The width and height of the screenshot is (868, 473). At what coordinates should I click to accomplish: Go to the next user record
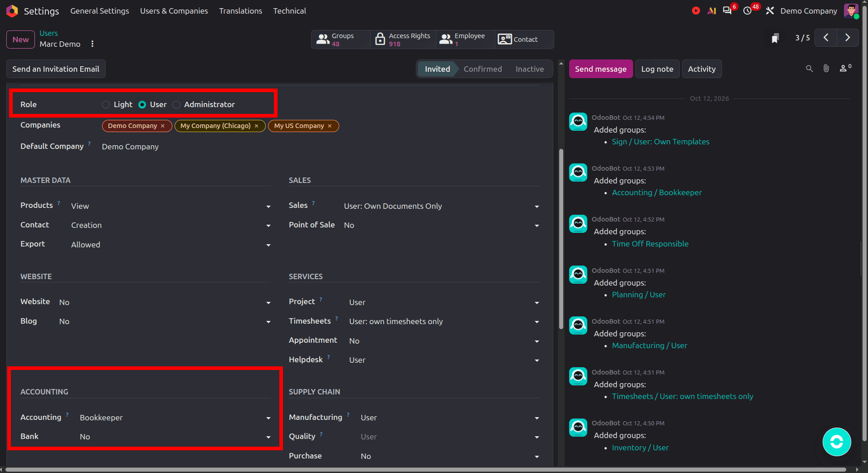pyautogui.click(x=848, y=38)
